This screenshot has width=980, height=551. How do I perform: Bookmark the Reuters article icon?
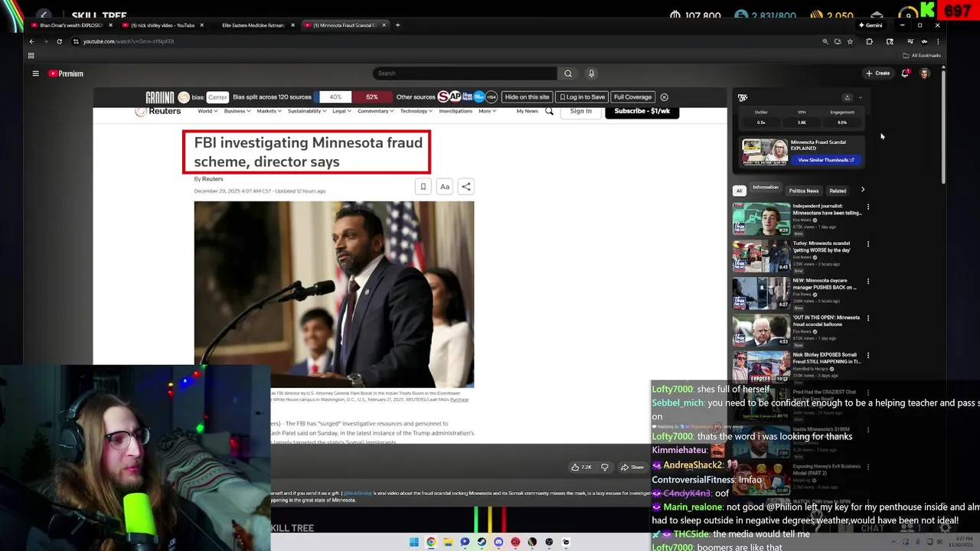(423, 187)
